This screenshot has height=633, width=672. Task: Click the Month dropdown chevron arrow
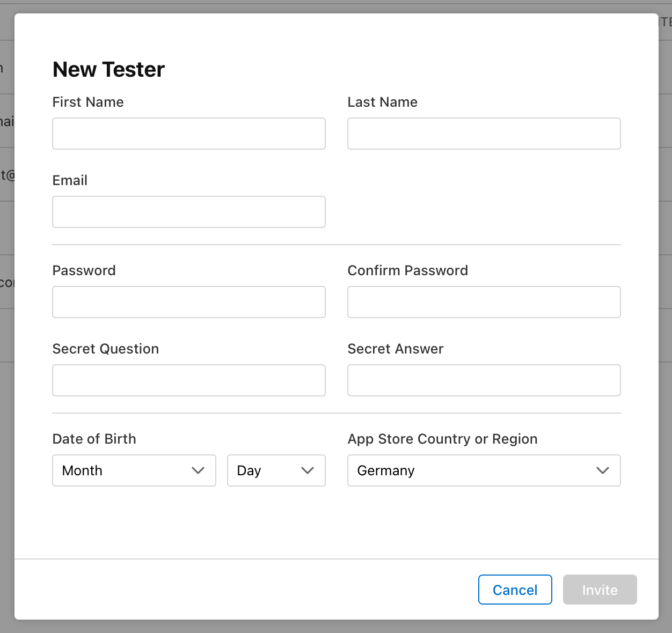[198, 470]
